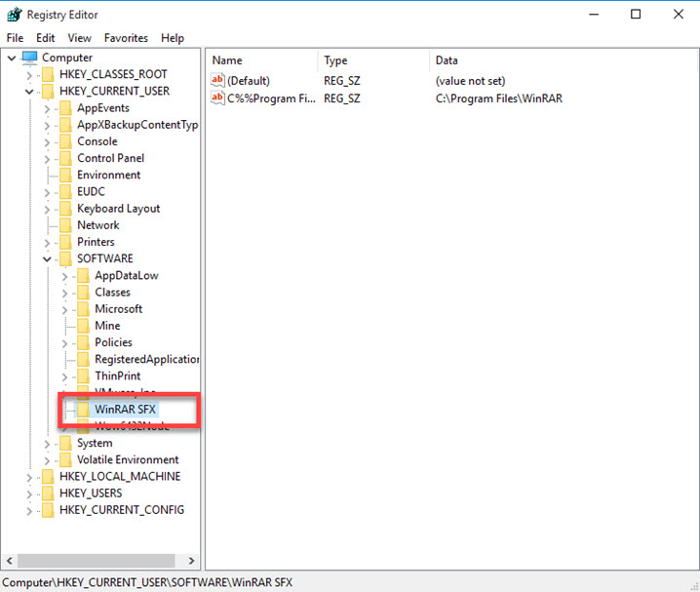Expand the Keyboard Layout key chevron
Screen dimensions: 700x592
(x=47, y=210)
